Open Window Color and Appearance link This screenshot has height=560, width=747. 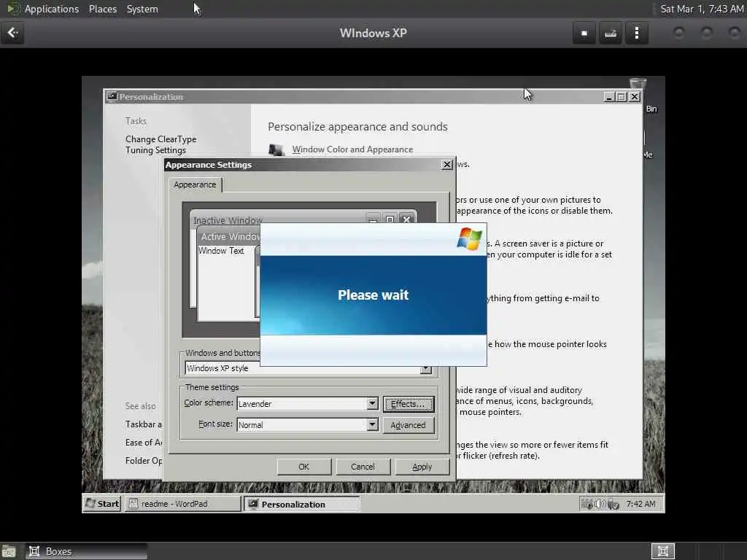(352, 149)
